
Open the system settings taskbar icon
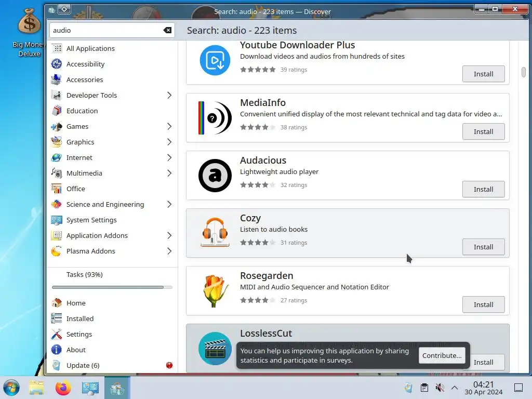point(90,388)
